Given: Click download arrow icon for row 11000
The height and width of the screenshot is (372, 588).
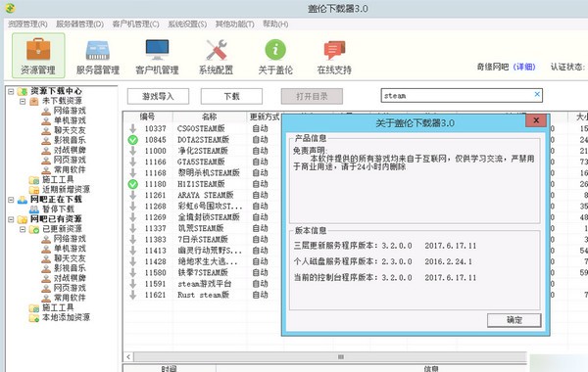Looking at the screenshot, I should [132, 151].
